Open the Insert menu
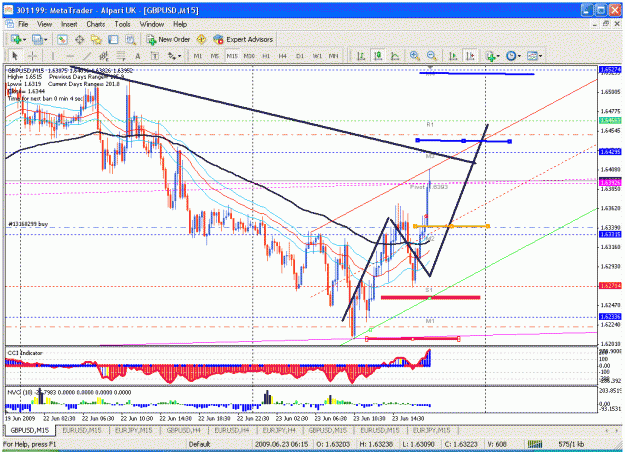This screenshot has height=452, width=625. [69, 24]
